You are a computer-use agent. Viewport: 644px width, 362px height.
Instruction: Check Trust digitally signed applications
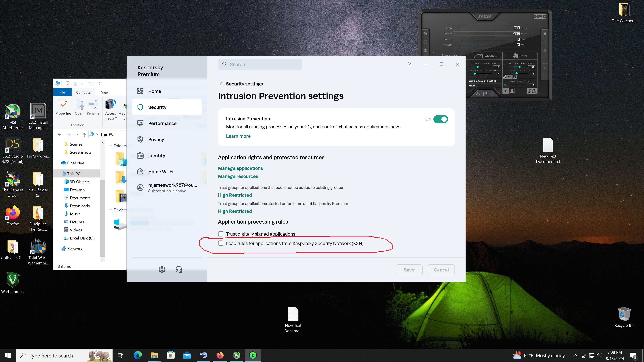[x=221, y=234]
